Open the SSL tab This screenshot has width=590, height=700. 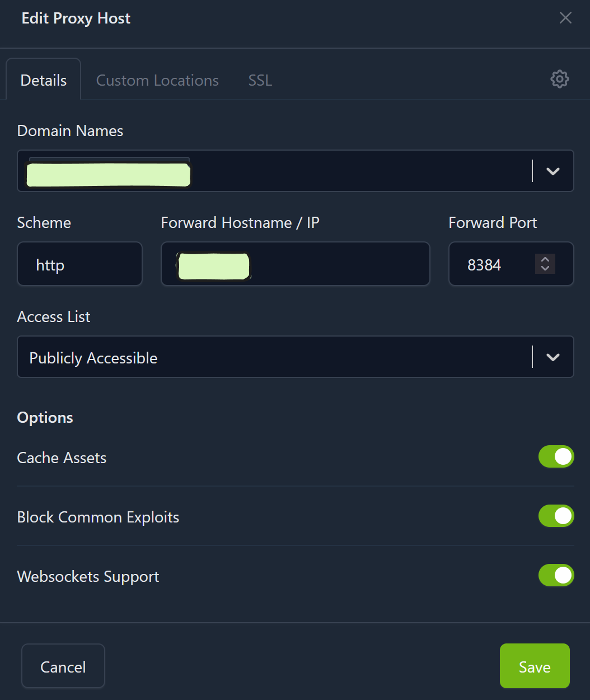(260, 81)
